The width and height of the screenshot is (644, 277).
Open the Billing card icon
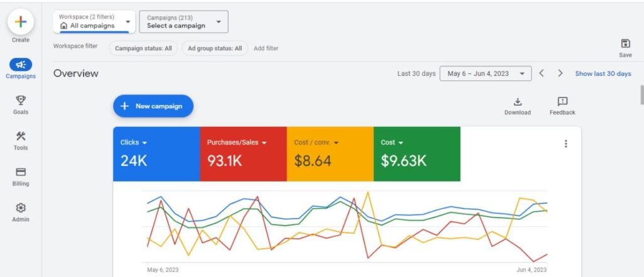(x=21, y=172)
